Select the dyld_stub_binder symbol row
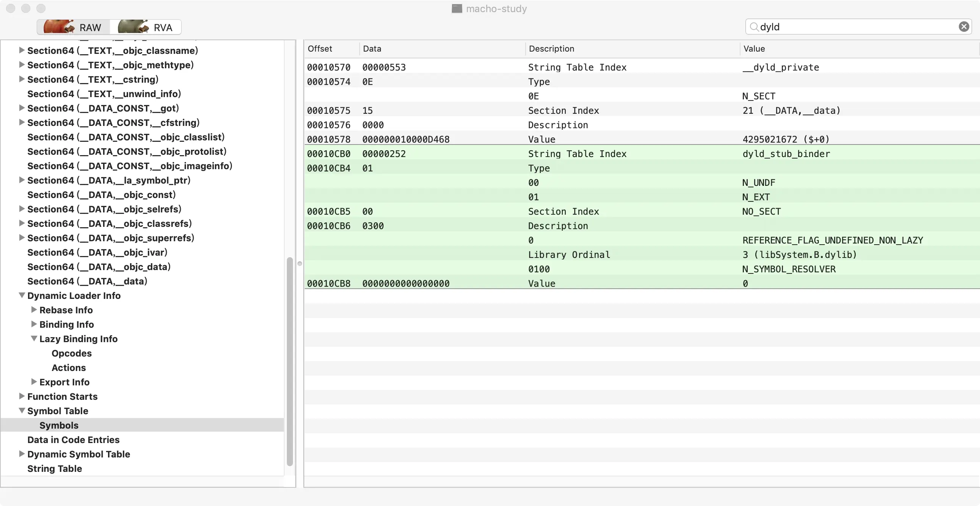The image size is (980, 506). 786,154
